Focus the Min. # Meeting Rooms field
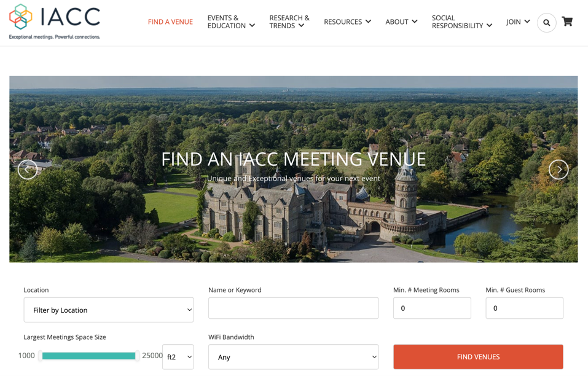The image size is (588, 376). click(432, 308)
